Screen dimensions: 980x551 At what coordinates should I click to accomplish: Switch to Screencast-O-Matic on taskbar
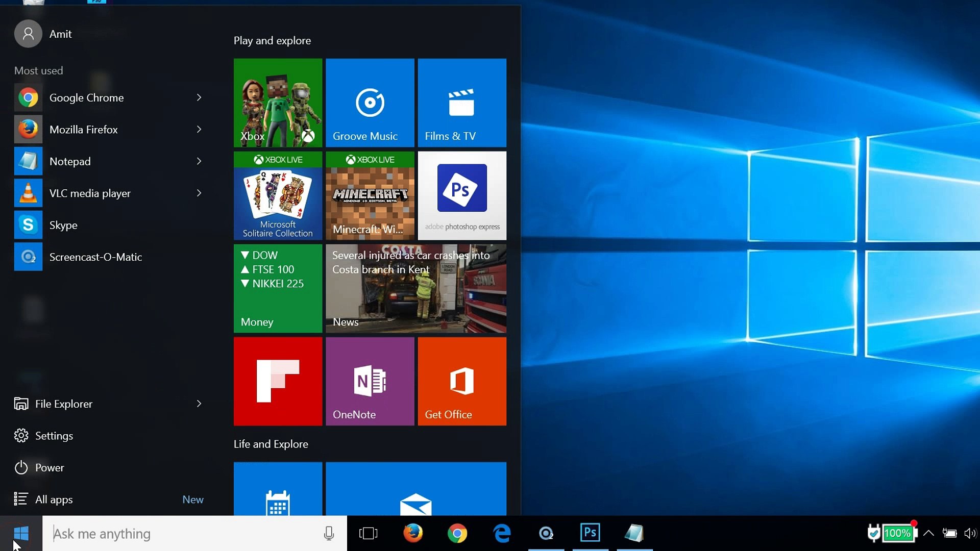coord(546,534)
